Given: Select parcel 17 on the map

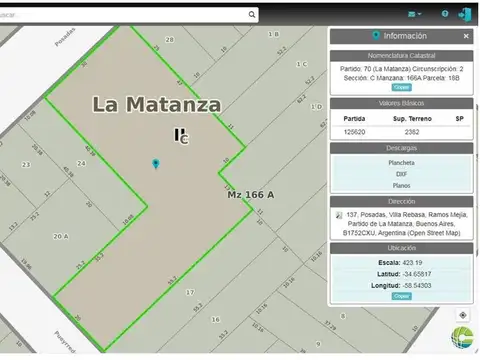Looking at the screenshot, I should [190, 292].
